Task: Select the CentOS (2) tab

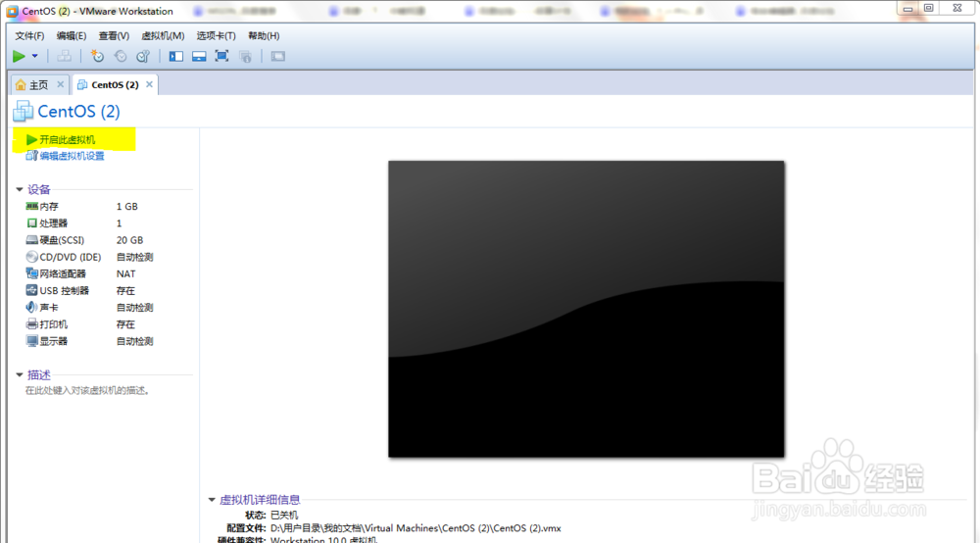Action: 115,85
